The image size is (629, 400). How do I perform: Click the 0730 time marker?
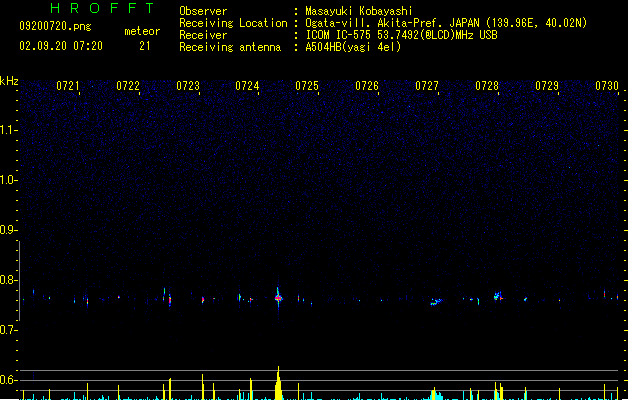pyautogui.click(x=607, y=86)
